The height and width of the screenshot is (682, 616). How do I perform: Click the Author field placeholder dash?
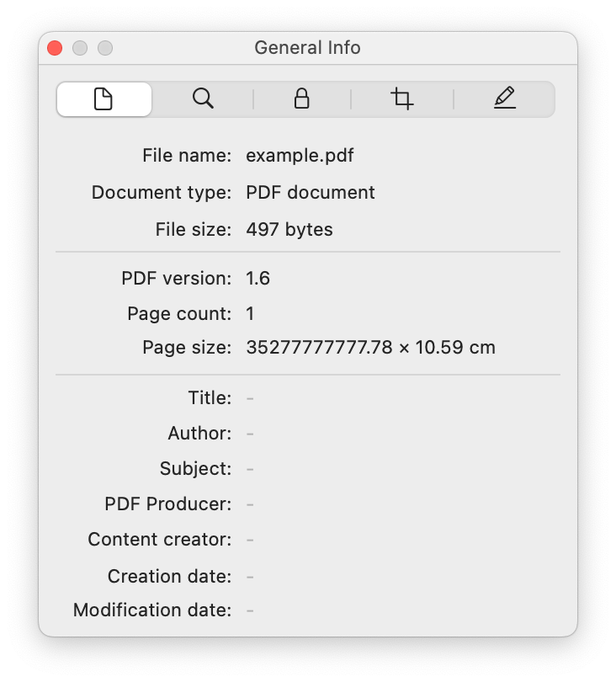250,434
